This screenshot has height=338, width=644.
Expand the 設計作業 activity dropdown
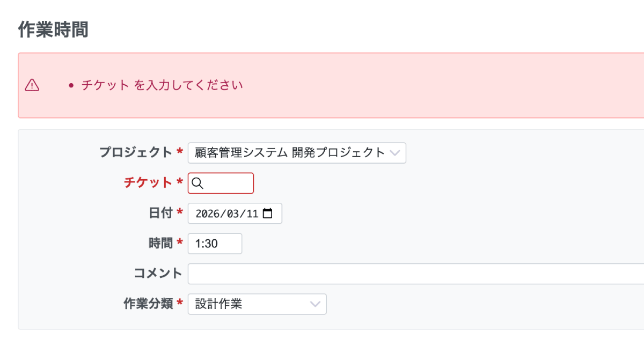click(257, 304)
